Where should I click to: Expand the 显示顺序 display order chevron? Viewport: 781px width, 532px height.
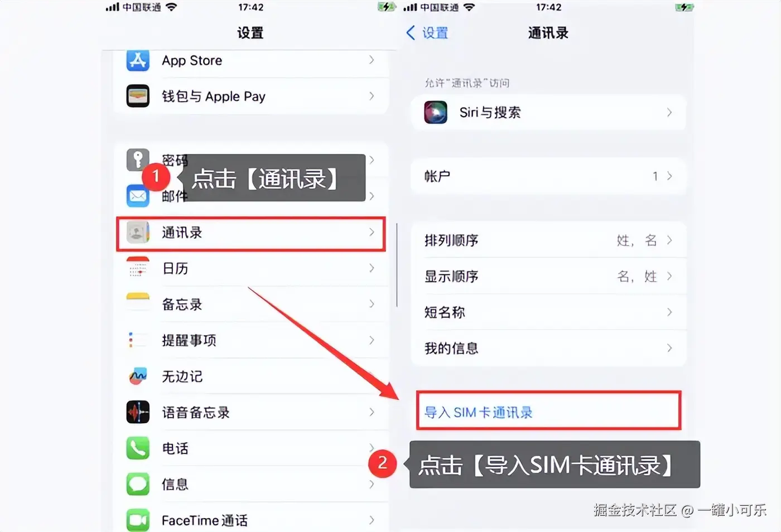pos(669,276)
